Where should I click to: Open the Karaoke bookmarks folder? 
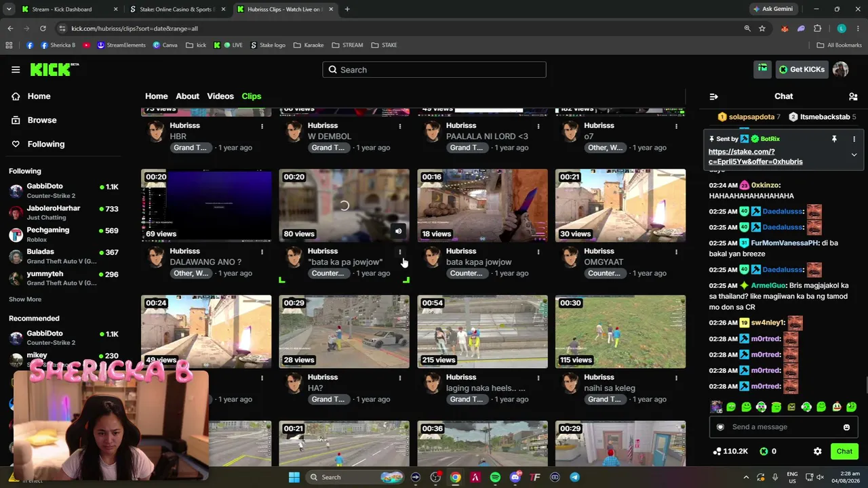pos(309,45)
